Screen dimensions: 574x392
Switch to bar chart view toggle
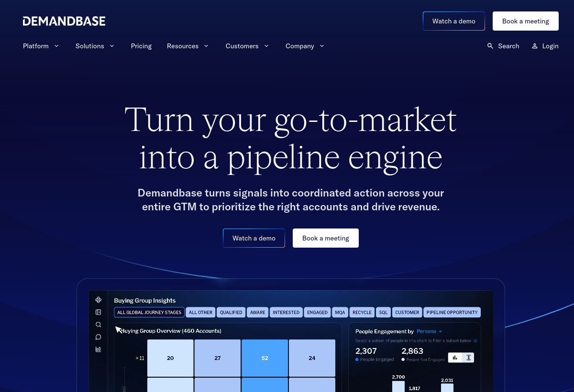point(455,358)
